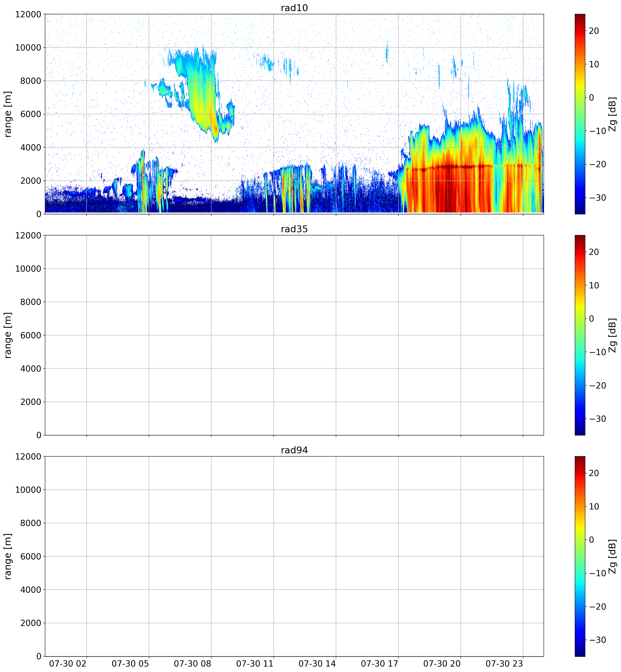Image resolution: width=621 pixels, height=672 pixels.
Task: Click the "8000" range tick on rad10 plot
Action: tap(31, 81)
